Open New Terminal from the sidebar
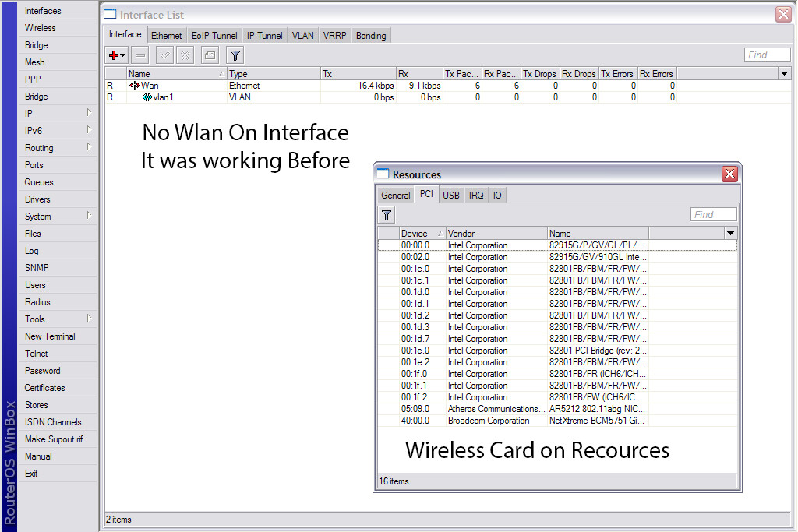Image resolution: width=798 pixels, height=532 pixels. tap(58, 336)
